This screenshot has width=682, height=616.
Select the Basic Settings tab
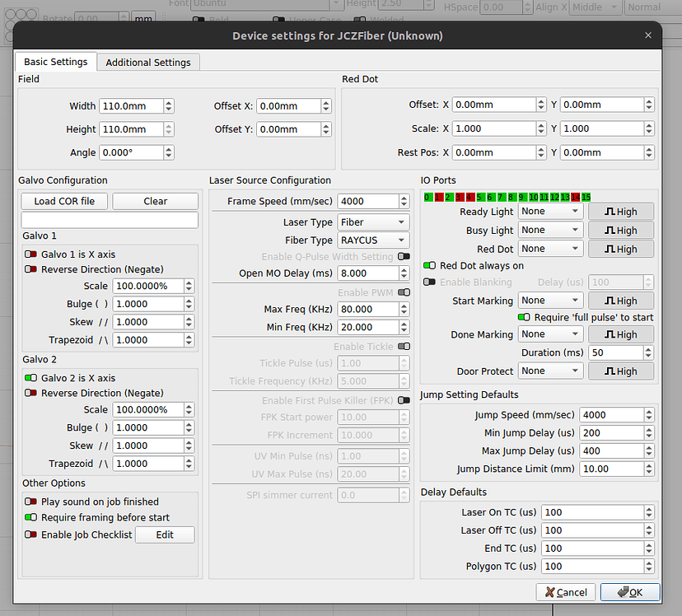[x=55, y=61]
